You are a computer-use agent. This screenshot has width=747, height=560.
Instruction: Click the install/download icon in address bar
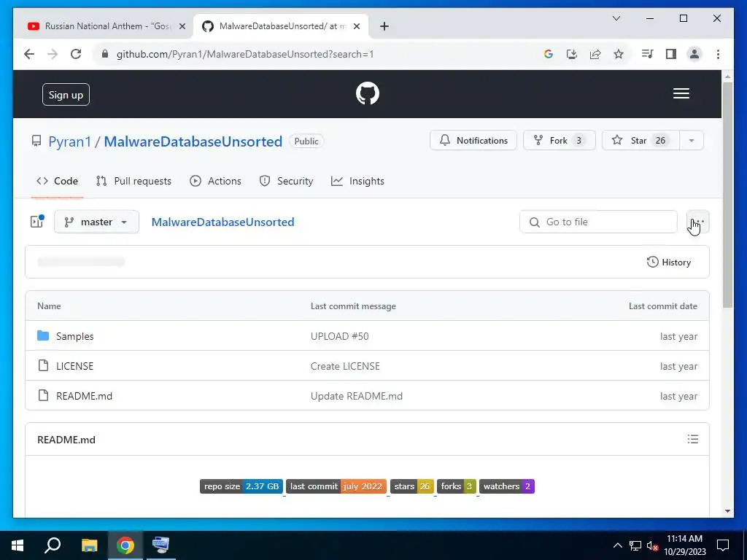pos(572,54)
